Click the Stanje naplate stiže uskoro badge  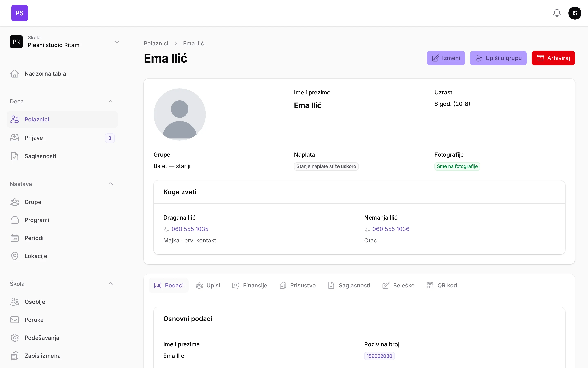(x=326, y=166)
